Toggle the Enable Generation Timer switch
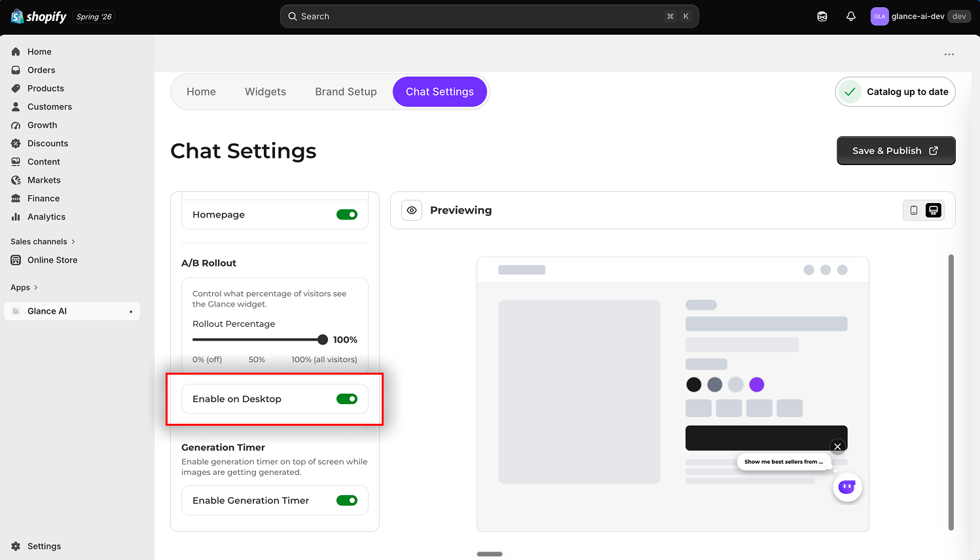This screenshot has width=980, height=560. [347, 500]
